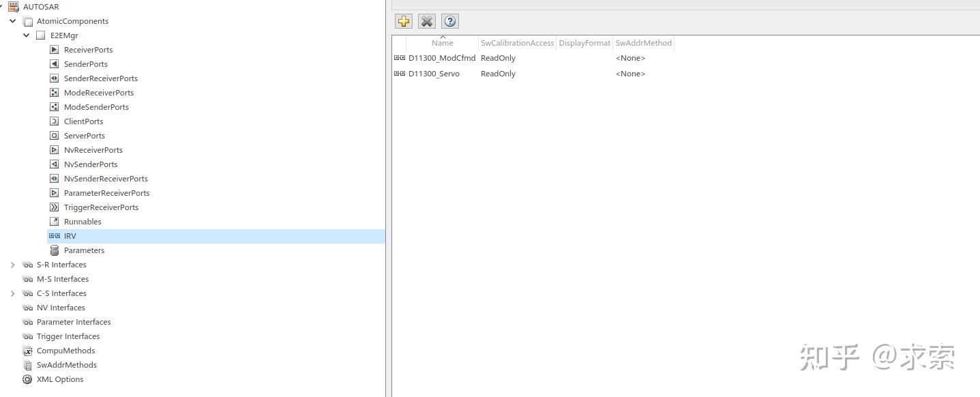The image size is (980, 397).
Task: Click the D11300_Servo row icon
Action: [x=400, y=74]
